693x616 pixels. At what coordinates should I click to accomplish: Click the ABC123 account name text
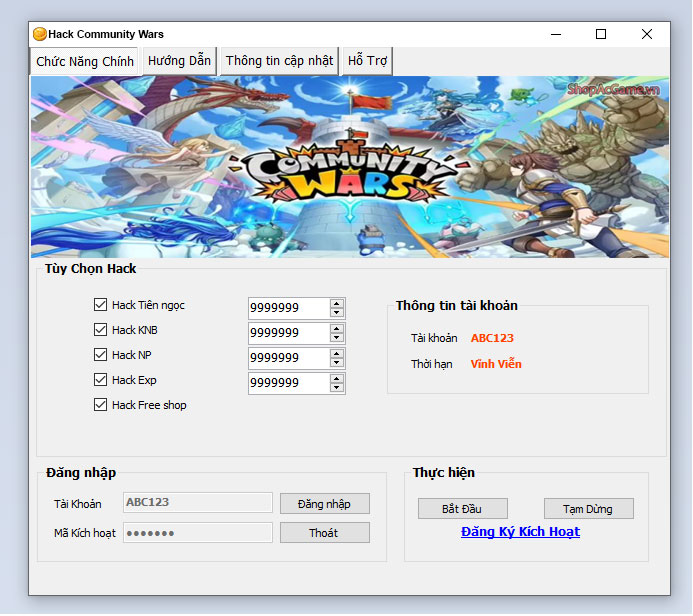tap(492, 338)
